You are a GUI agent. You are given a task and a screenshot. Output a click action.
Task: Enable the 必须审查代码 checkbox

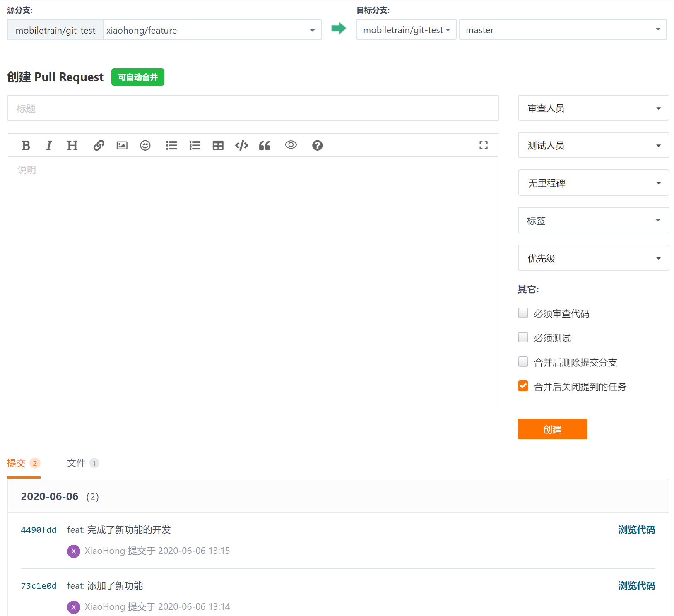[523, 313]
